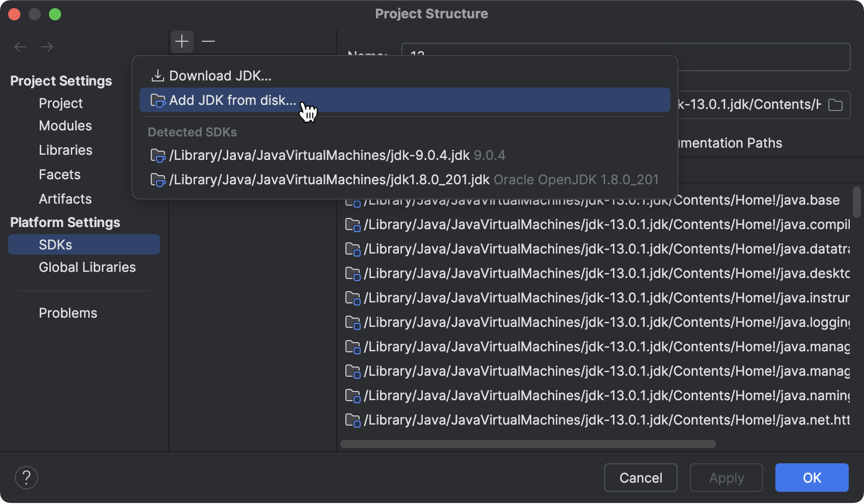Select the detected jdk1.8.0_201 SDK
Screen dimensions: 864x504
click(329, 179)
